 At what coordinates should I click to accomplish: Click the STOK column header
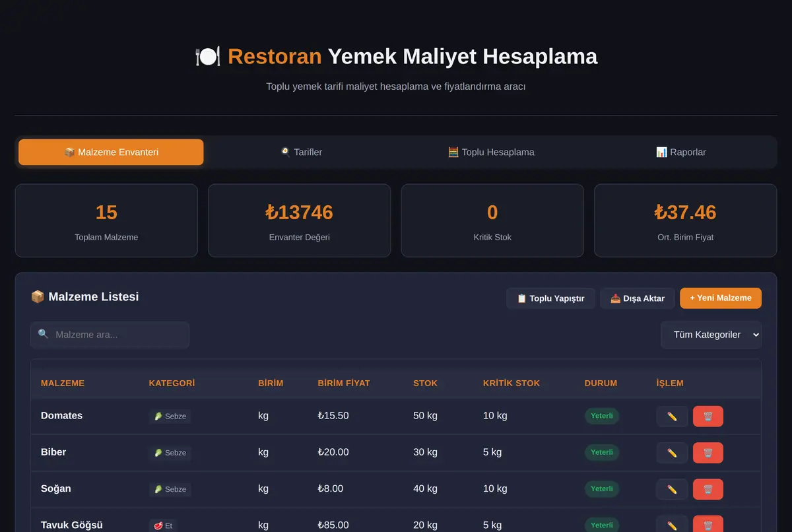(x=426, y=383)
